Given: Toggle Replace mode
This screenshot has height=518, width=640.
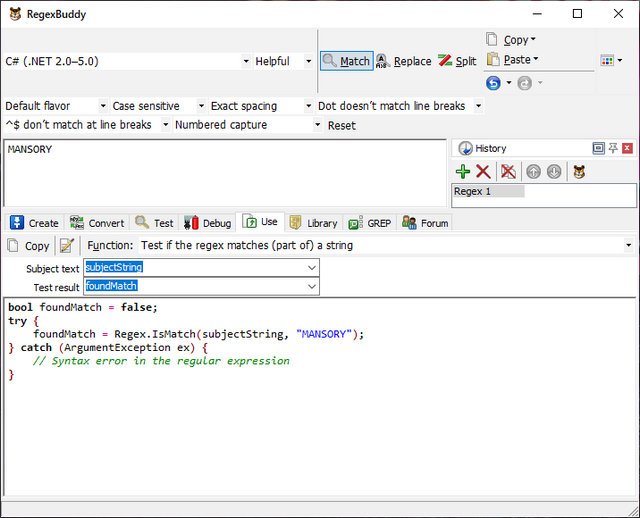Looking at the screenshot, I should tap(403, 61).
